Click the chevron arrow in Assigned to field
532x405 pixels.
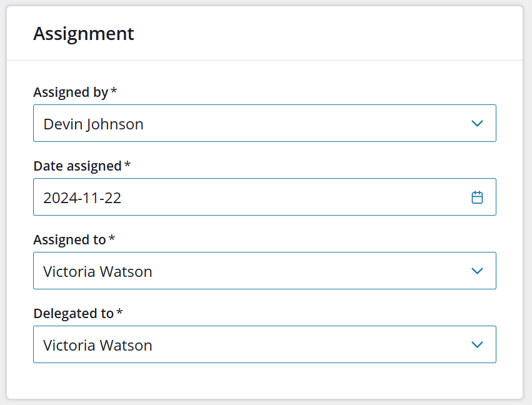(x=477, y=271)
